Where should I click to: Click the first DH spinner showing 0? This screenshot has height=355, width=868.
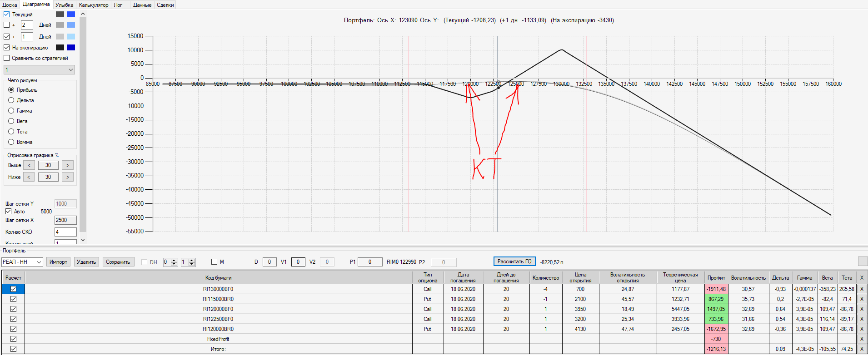pos(170,262)
